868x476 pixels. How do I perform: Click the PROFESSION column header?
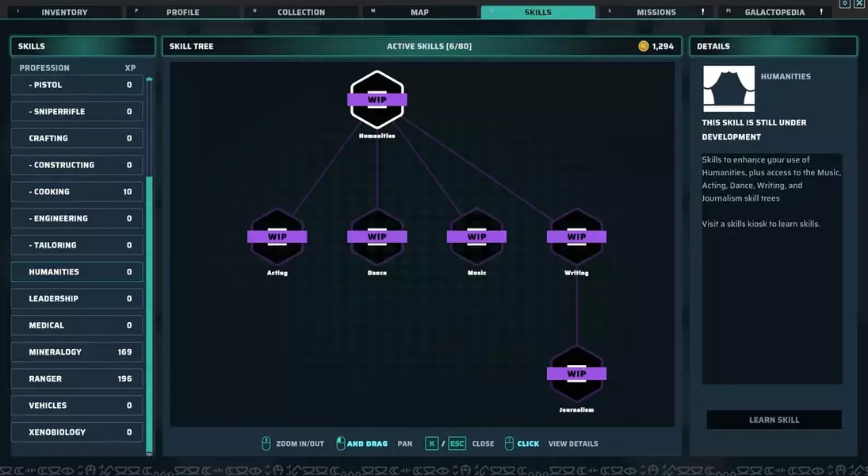coord(44,67)
